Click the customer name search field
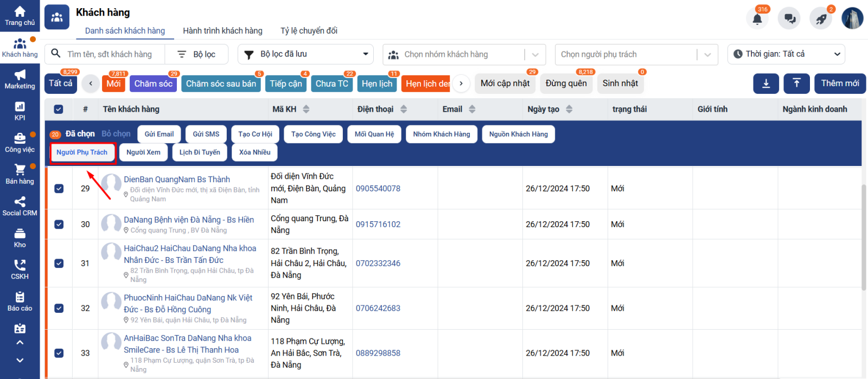This screenshot has width=868, height=379. (110, 54)
